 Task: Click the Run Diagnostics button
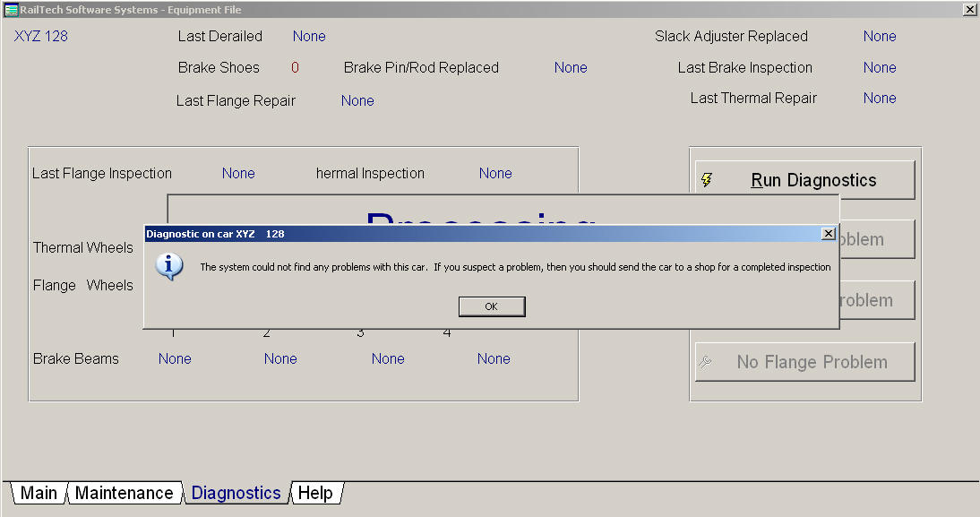805,180
